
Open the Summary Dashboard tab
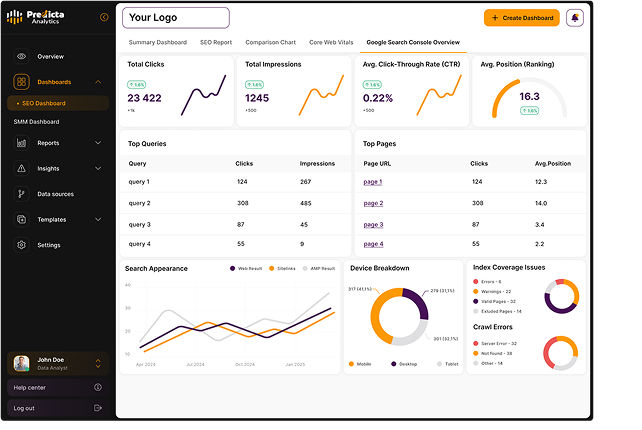point(157,42)
